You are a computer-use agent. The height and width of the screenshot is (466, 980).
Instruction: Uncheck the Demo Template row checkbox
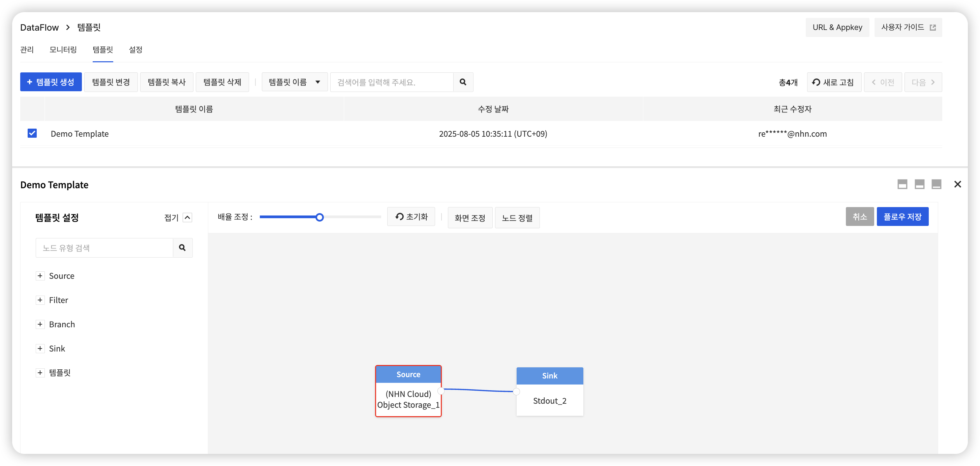(32, 133)
